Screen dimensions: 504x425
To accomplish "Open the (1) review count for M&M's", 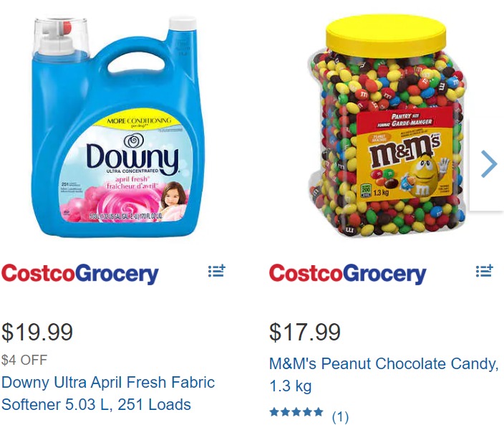I will tap(340, 416).
